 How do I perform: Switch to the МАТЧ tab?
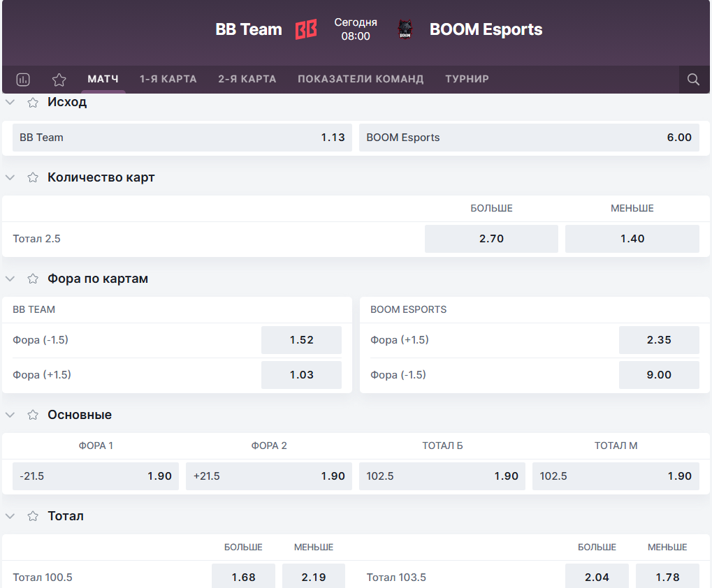pos(103,79)
